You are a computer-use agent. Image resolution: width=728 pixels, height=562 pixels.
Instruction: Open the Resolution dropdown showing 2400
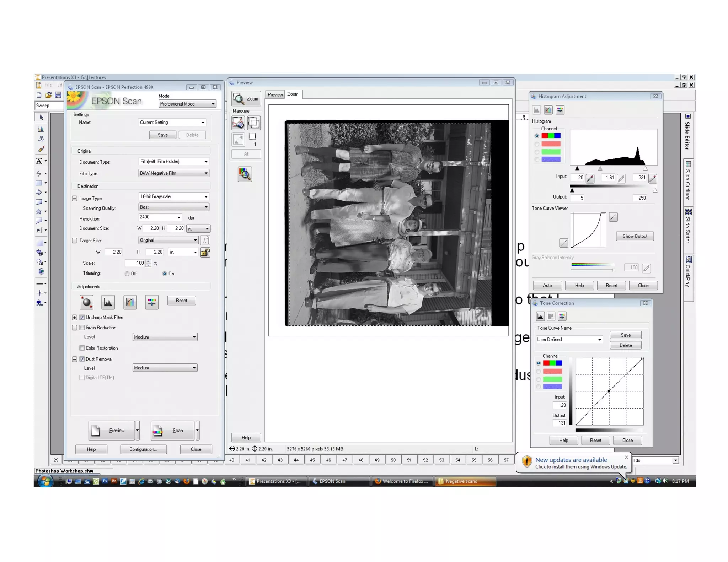tap(178, 217)
